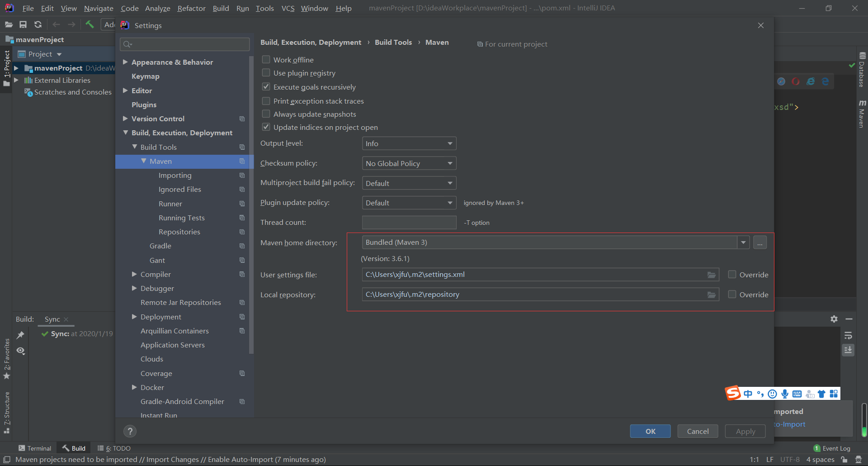Expand the Compiler settings node
This screenshot has height=466, width=868.
tap(134, 274)
